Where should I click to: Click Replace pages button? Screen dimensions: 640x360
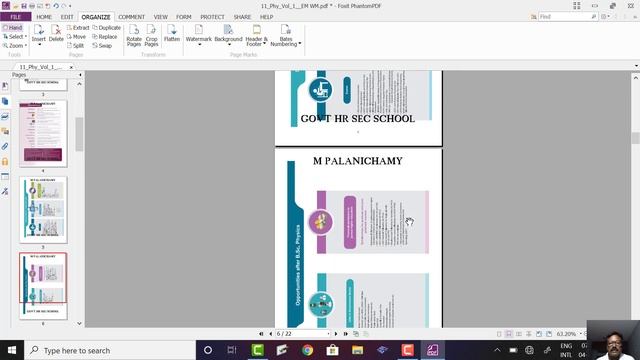105,37
